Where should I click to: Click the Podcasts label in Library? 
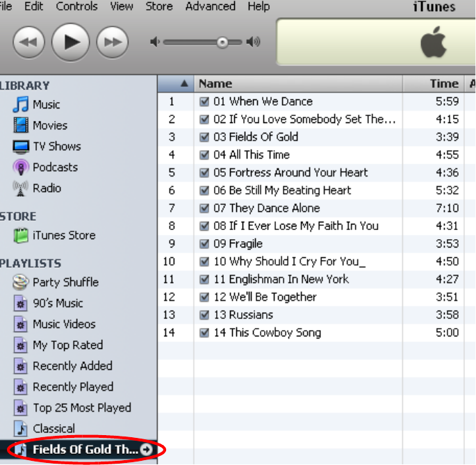56,168
